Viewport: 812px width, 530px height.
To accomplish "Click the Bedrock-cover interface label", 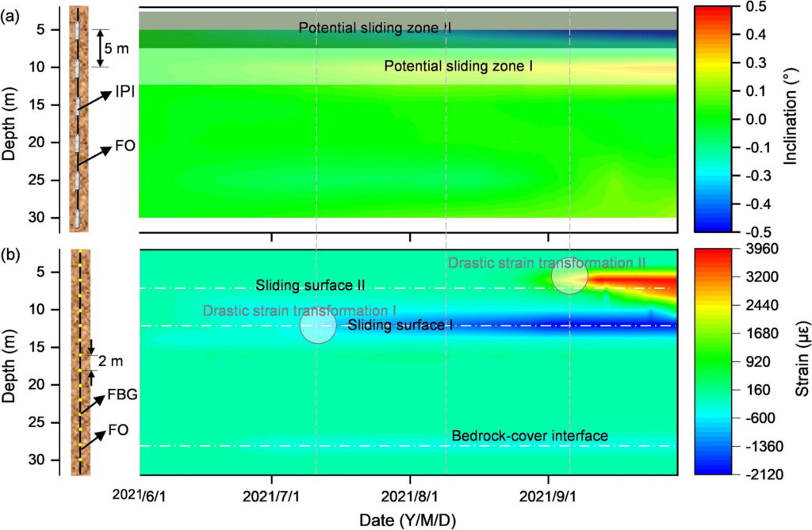I will coord(530,436).
